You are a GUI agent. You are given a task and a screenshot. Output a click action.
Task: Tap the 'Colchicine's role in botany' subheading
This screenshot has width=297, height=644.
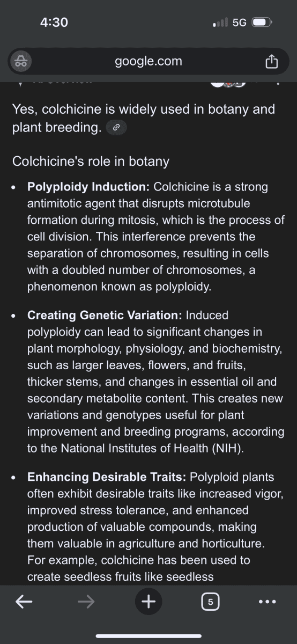(91, 161)
